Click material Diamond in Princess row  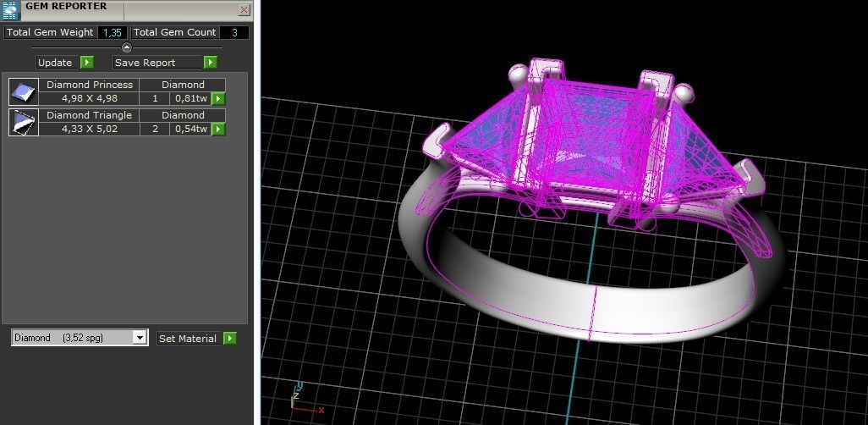coord(183,85)
